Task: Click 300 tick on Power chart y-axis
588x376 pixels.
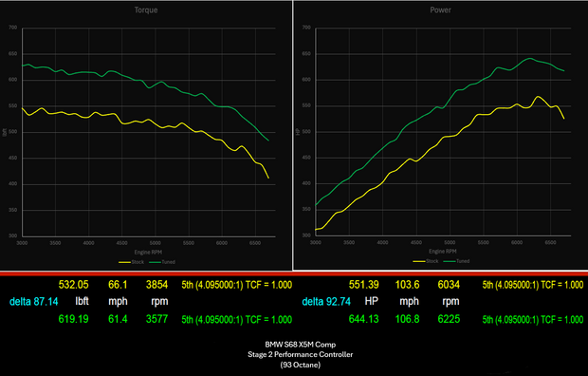Action: point(306,235)
